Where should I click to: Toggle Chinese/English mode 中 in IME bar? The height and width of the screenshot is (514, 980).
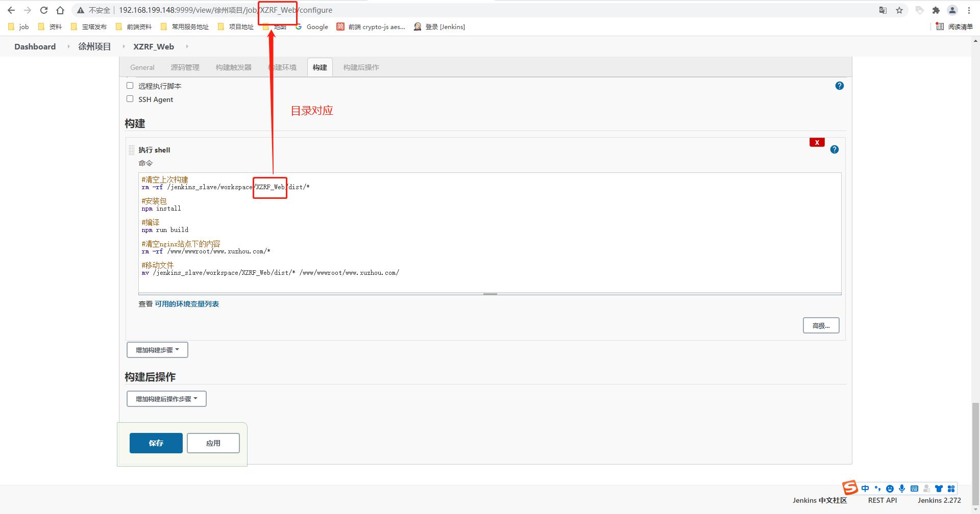(865, 489)
